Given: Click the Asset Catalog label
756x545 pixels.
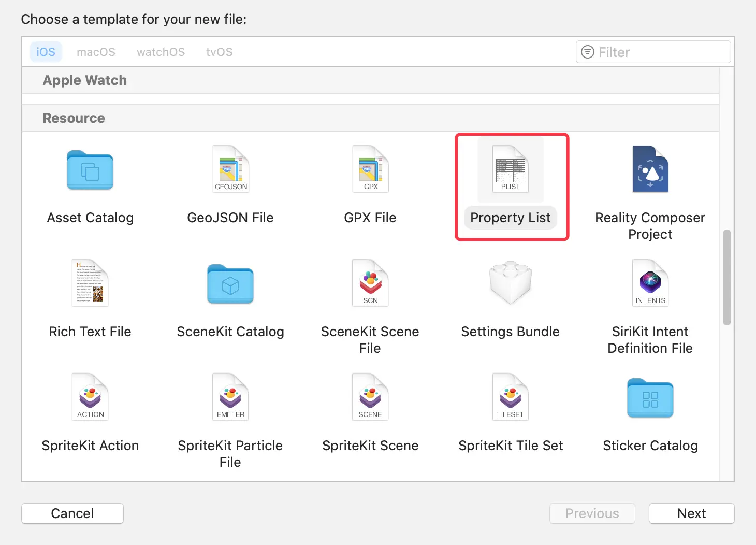Looking at the screenshot, I should click(x=90, y=218).
